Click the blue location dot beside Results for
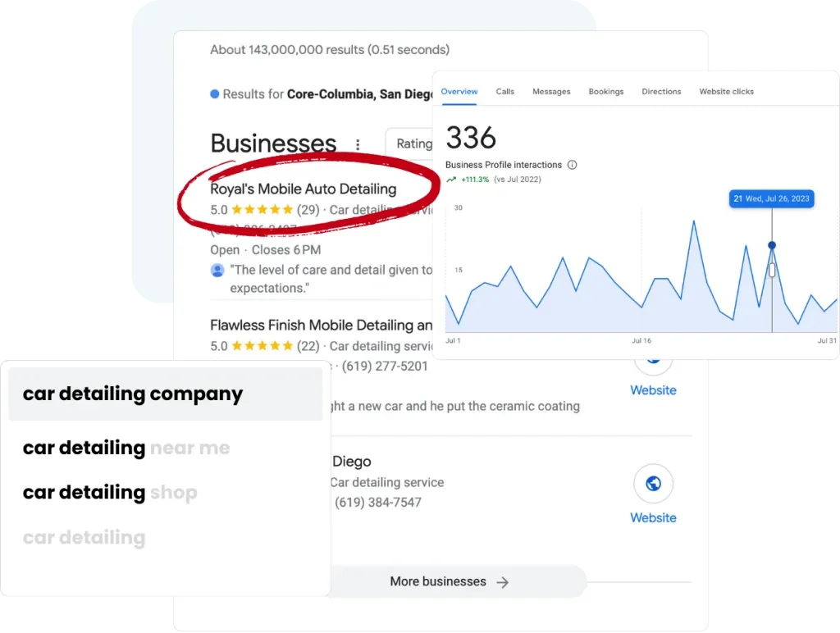 pos(215,94)
